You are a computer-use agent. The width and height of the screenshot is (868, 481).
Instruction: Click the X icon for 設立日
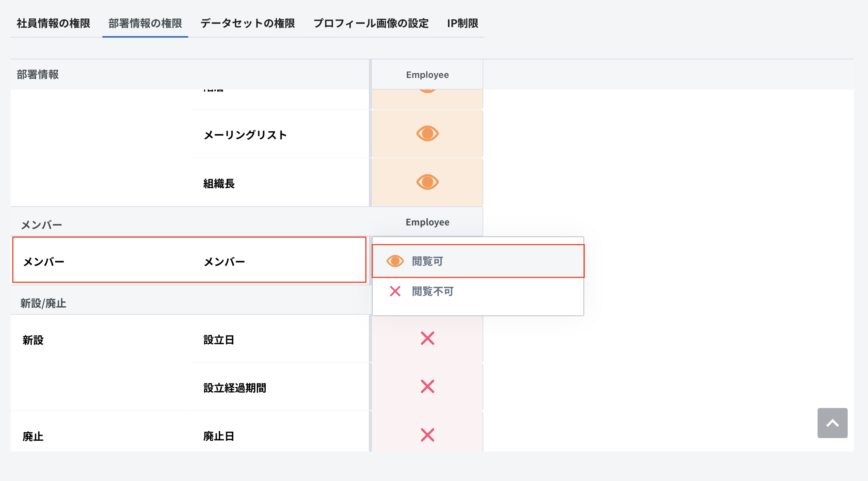point(427,338)
